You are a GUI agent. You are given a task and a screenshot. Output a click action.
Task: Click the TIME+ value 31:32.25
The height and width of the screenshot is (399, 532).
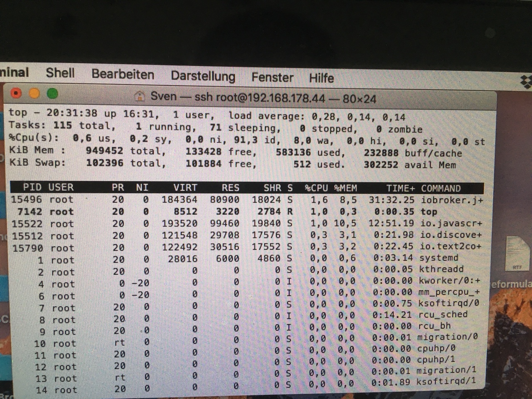392,200
